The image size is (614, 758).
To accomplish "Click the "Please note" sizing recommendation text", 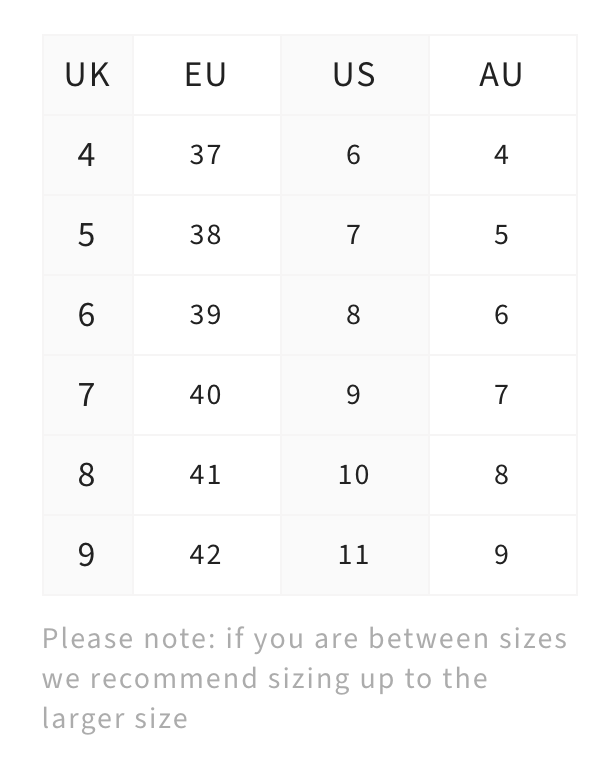I will pyautogui.click(x=304, y=678).
